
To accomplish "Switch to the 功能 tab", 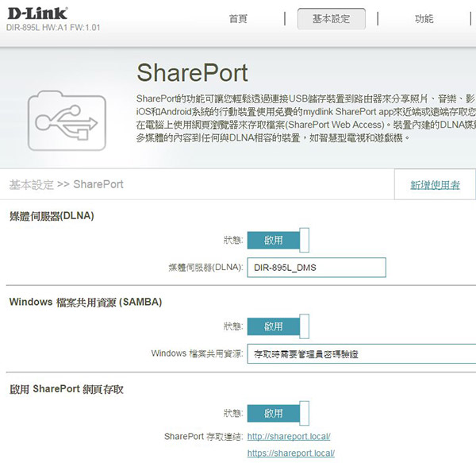I will pos(424,19).
